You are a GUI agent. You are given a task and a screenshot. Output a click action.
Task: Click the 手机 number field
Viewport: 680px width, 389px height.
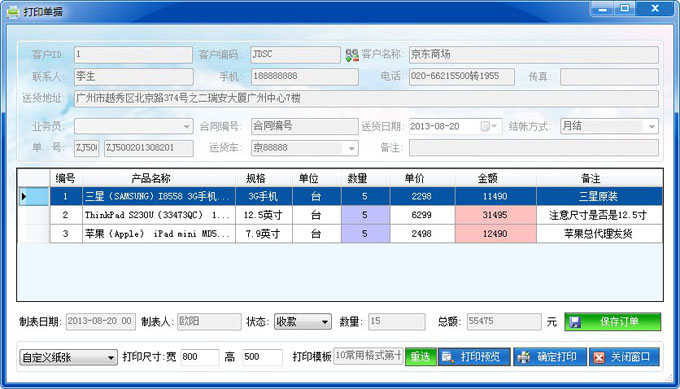tap(304, 77)
